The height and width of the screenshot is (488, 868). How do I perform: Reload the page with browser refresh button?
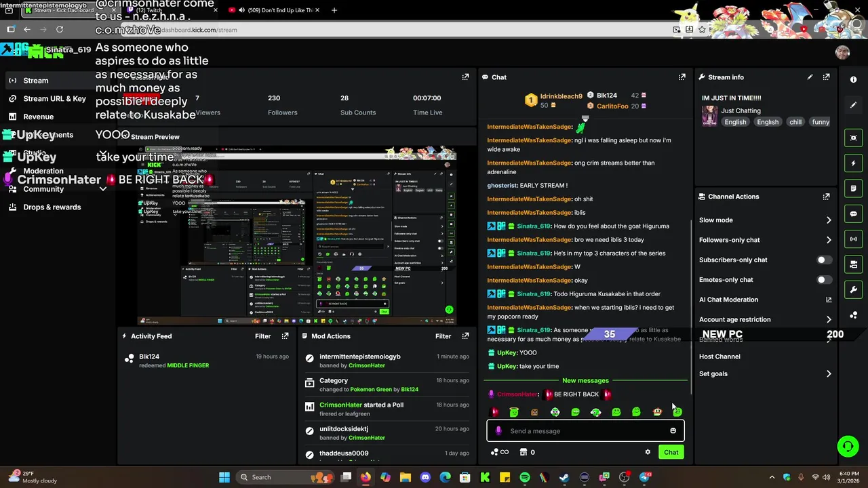click(60, 30)
